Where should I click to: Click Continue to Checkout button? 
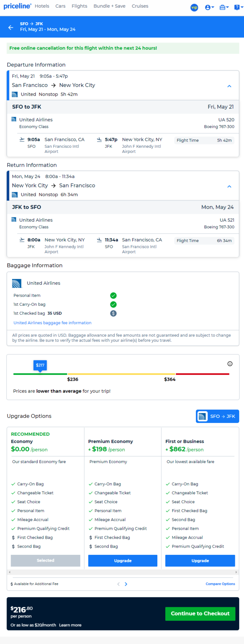(200, 613)
